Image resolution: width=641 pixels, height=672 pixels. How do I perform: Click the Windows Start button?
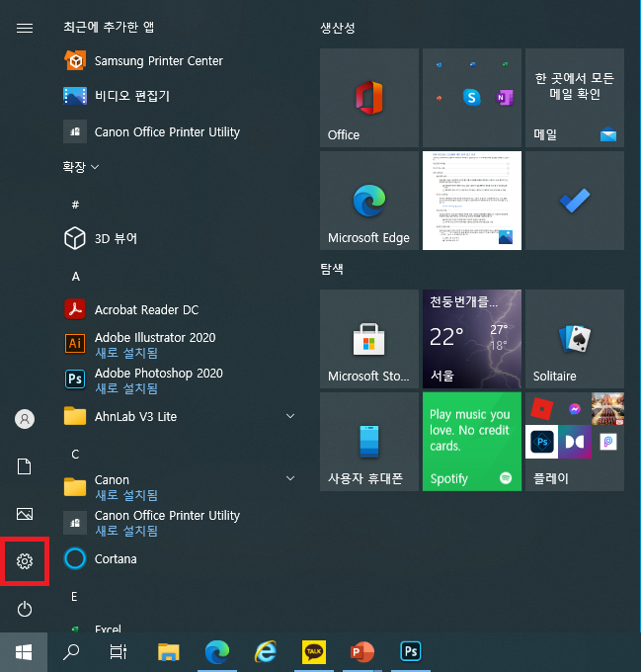[24, 652]
